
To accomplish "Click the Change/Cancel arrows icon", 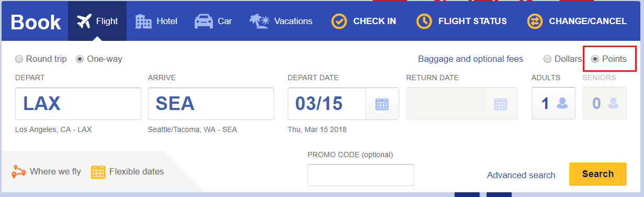I will click(x=535, y=21).
